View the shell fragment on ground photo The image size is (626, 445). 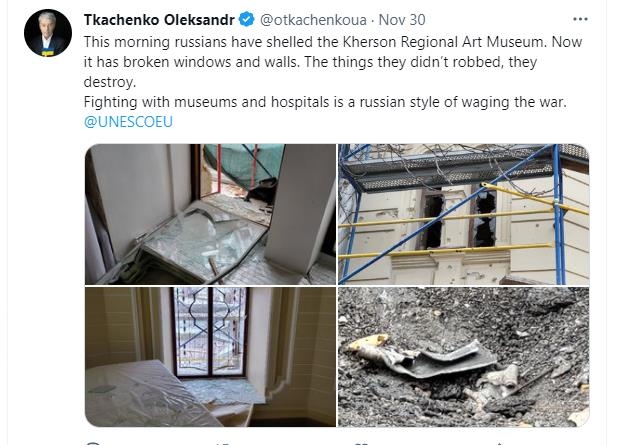click(x=464, y=357)
